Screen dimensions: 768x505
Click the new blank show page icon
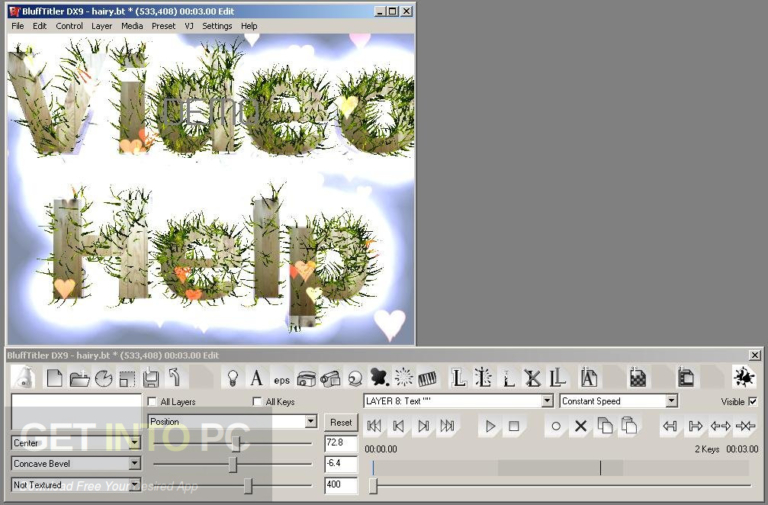[54, 378]
